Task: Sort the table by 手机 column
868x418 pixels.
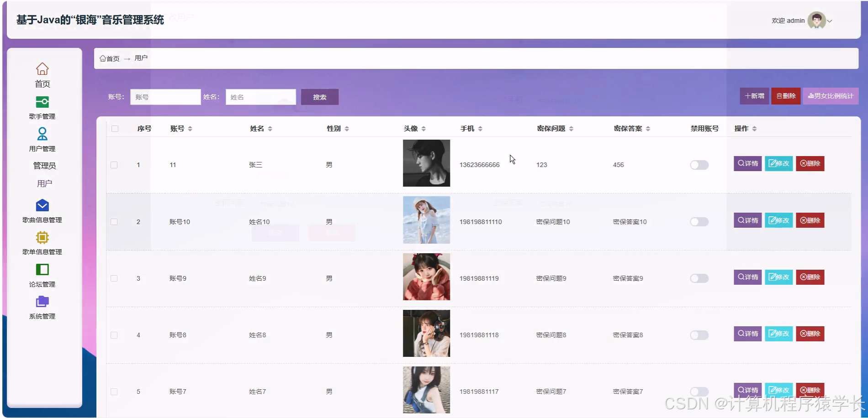Action: tap(480, 128)
